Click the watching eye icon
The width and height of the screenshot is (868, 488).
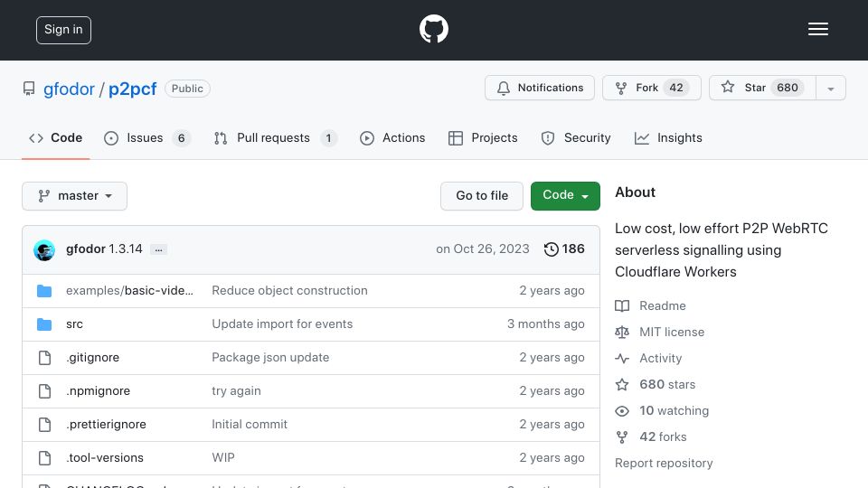622,411
